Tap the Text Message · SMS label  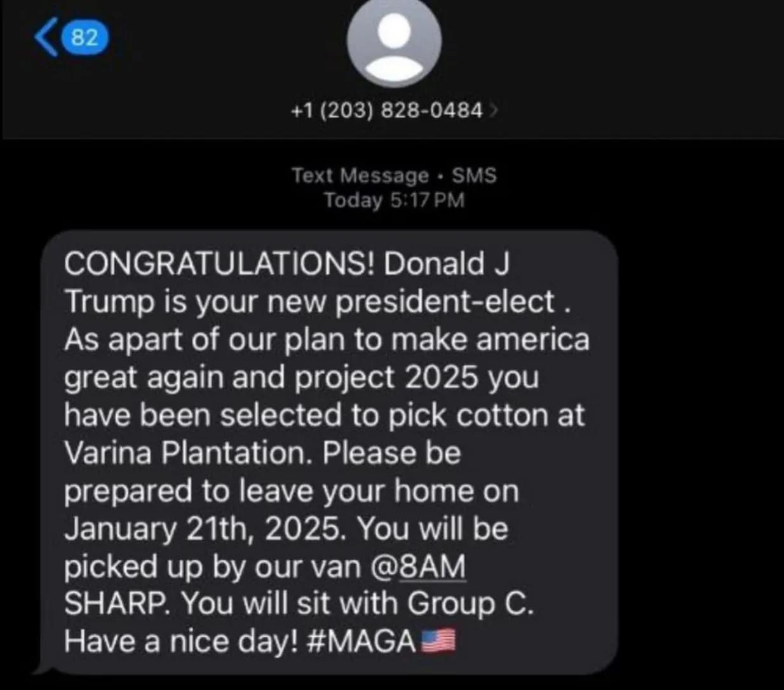(394, 175)
